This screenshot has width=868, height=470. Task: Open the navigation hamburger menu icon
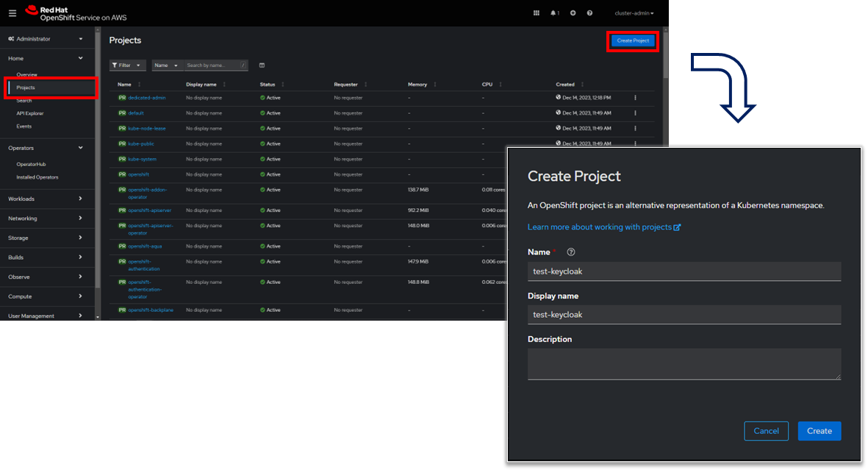(12, 13)
